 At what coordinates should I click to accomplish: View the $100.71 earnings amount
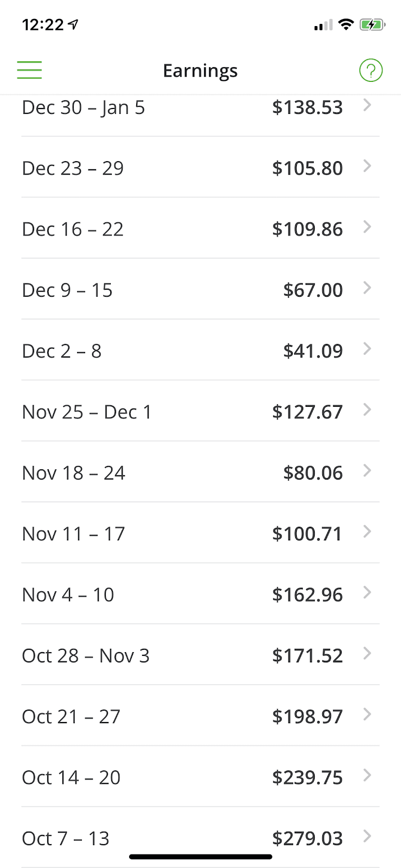coord(307,534)
